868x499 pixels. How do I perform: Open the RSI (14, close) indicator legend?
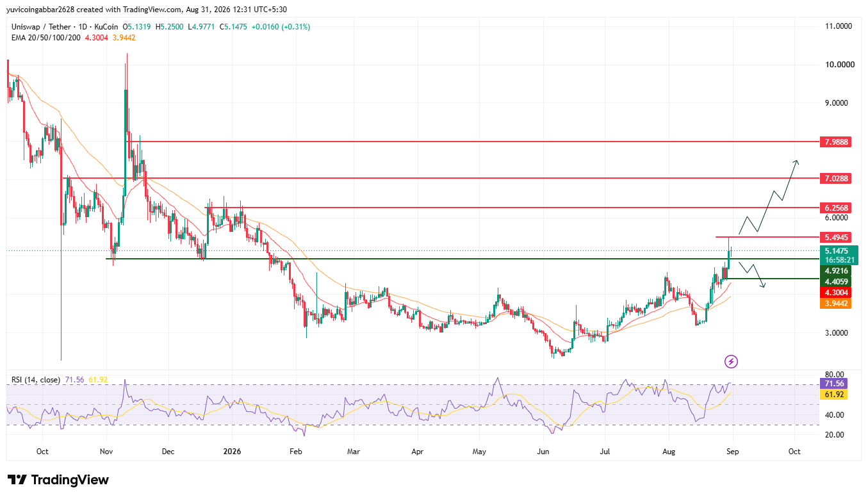[x=36, y=380]
